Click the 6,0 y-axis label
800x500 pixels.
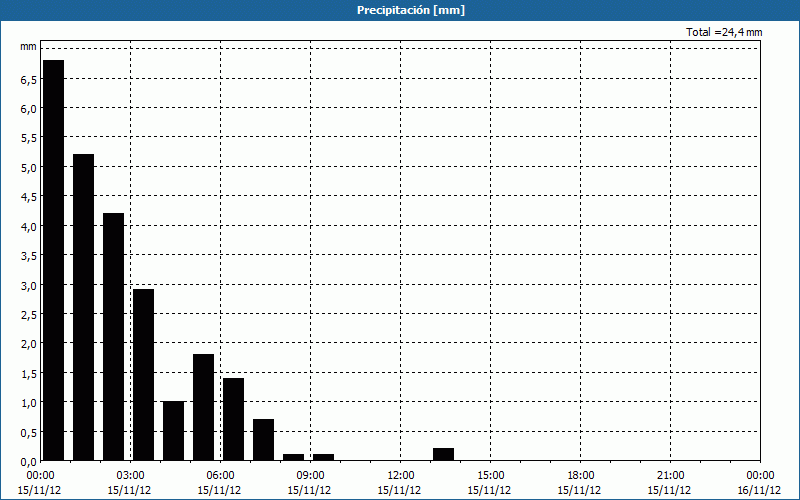(29, 109)
